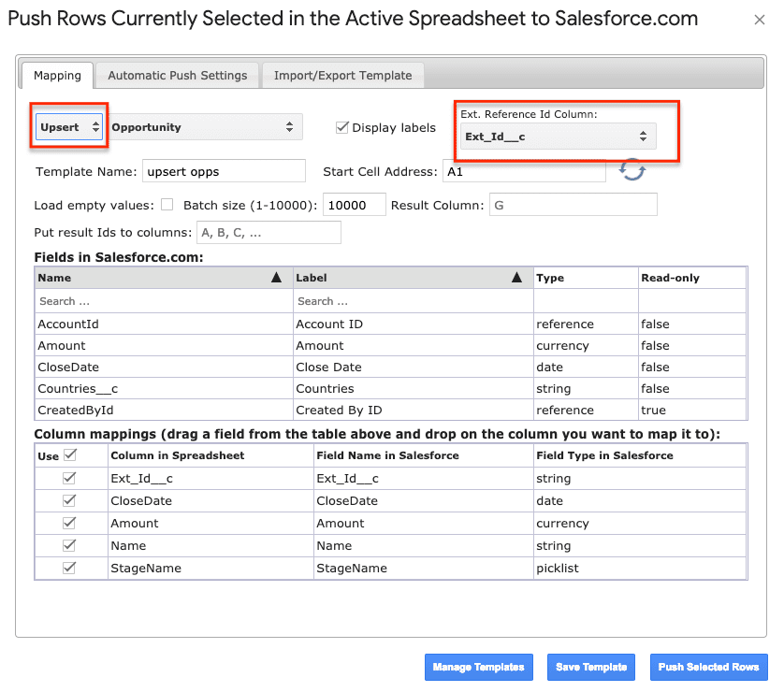Uncheck Use for StageName row
The height and width of the screenshot is (692, 784).
(x=69, y=568)
